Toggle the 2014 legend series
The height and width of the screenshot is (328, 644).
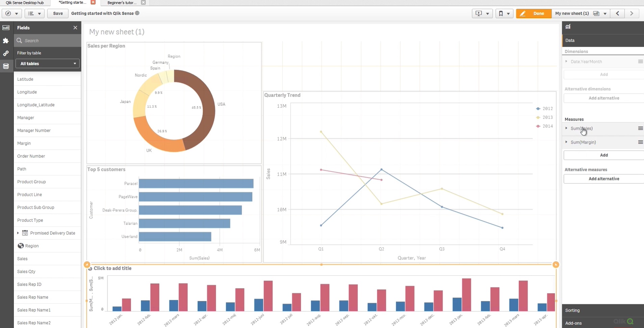click(x=544, y=126)
